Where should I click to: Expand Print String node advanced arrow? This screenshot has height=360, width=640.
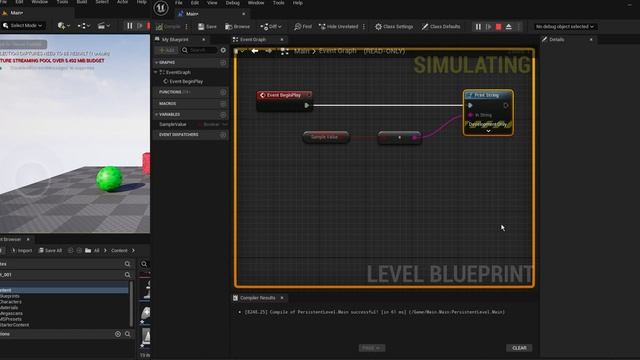(488, 131)
